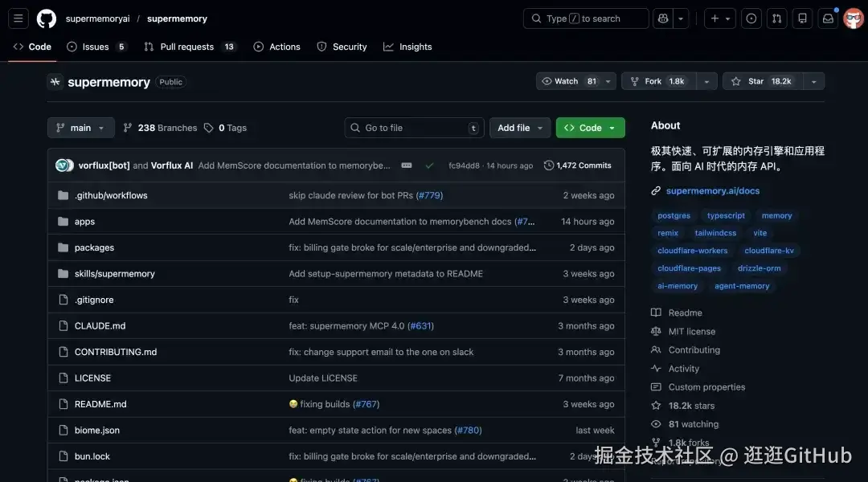The width and height of the screenshot is (868, 482).
Task: Open the Insights tab
Action: [x=407, y=47]
